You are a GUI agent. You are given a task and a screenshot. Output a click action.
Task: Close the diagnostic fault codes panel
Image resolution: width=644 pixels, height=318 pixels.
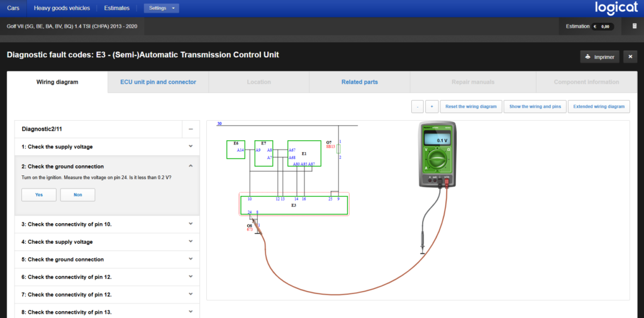pyautogui.click(x=630, y=57)
